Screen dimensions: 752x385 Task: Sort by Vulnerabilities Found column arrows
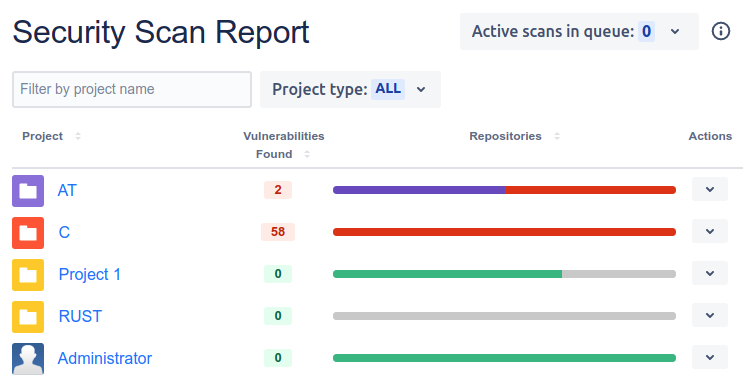pyautogui.click(x=307, y=154)
